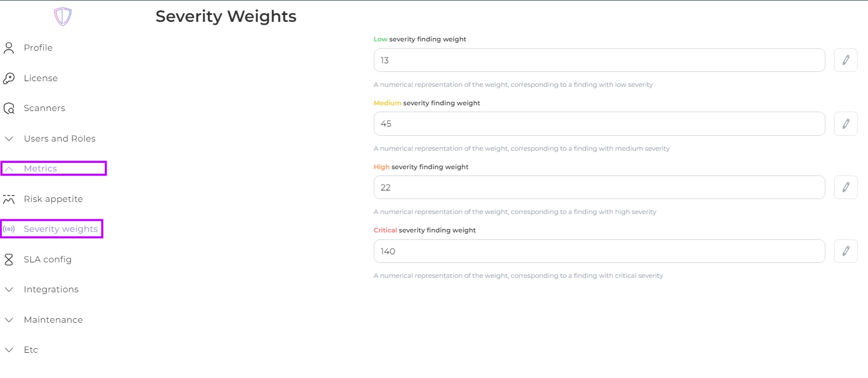
Task: Click the Scanners magnifier icon
Action: 9,108
